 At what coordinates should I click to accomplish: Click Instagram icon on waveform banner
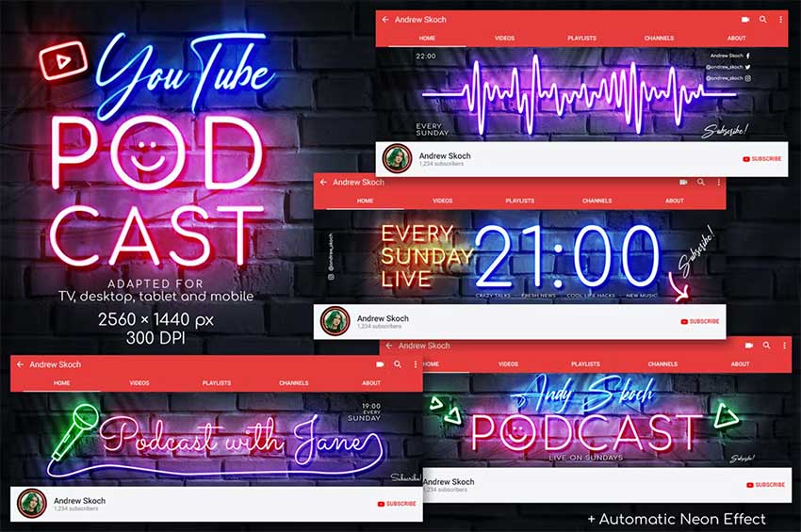pyautogui.click(x=748, y=78)
